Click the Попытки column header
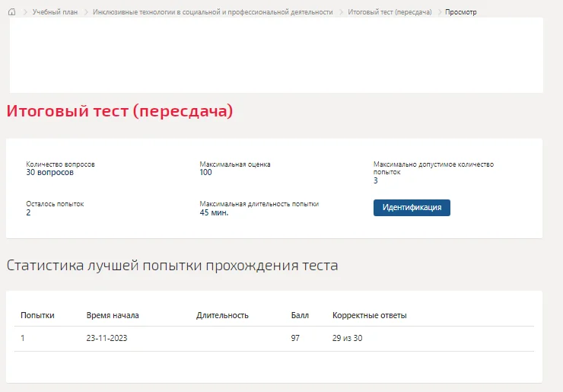This screenshot has height=392, width=563. click(37, 315)
